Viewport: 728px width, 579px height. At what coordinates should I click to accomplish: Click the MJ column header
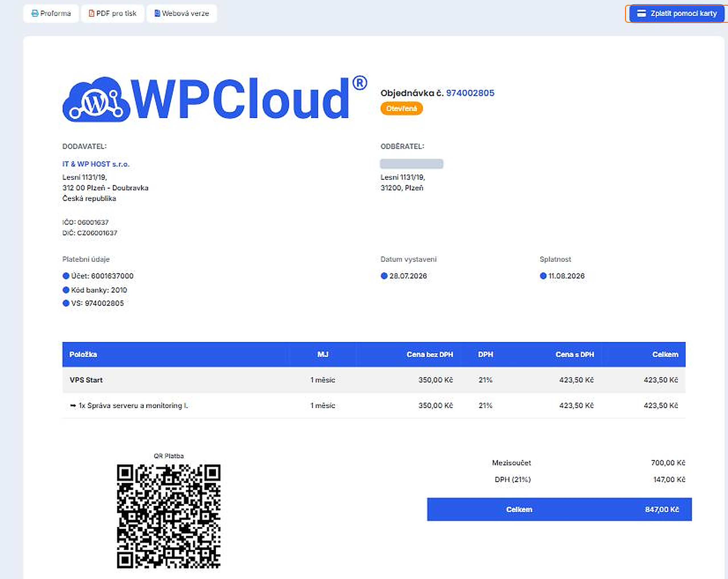[323, 355]
